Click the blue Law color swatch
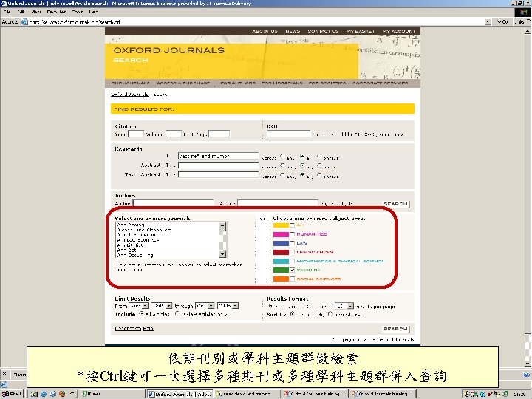The height and width of the screenshot is (399, 532). (281, 243)
